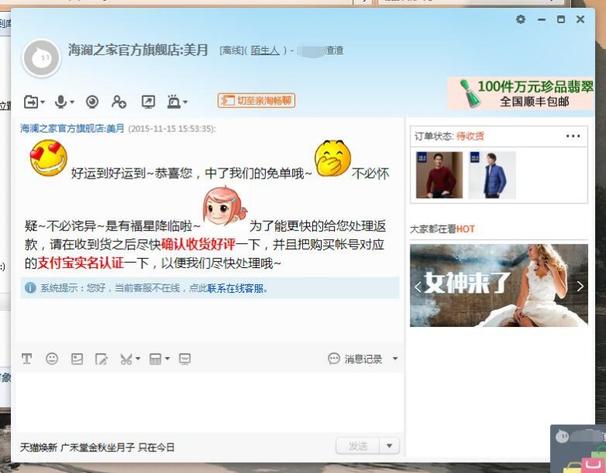Click 大家都在看HOT heading
The image size is (606, 473).
pyautogui.click(x=442, y=229)
